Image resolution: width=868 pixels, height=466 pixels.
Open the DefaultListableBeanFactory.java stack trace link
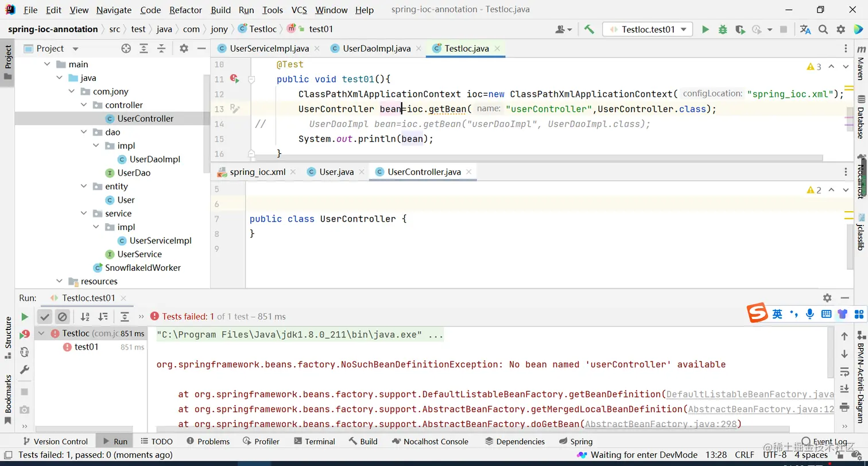[x=750, y=394]
